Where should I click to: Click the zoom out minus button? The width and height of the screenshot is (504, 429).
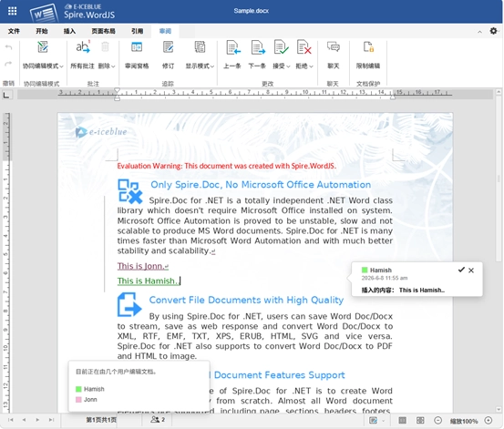(x=437, y=420)
